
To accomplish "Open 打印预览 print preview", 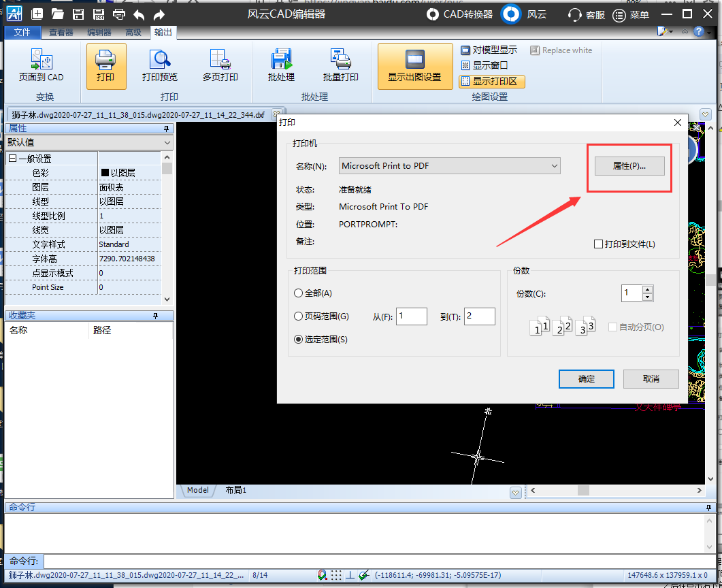I will click(160, 66).
